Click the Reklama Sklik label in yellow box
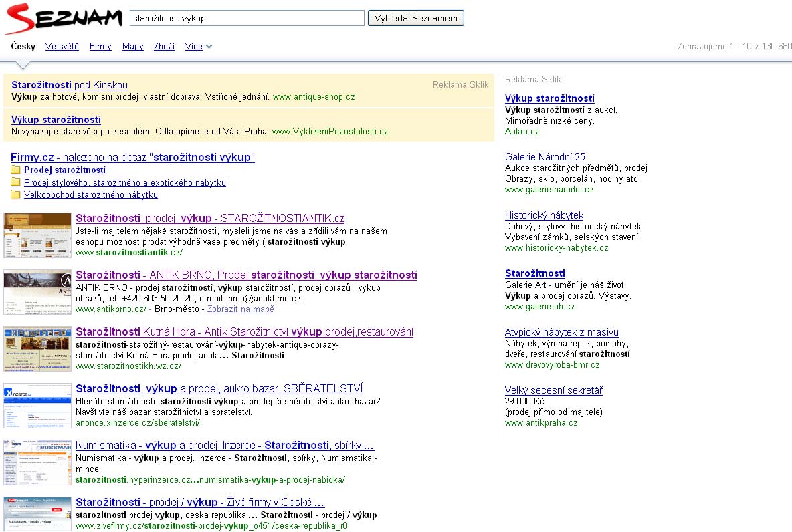 pos(461,84)
